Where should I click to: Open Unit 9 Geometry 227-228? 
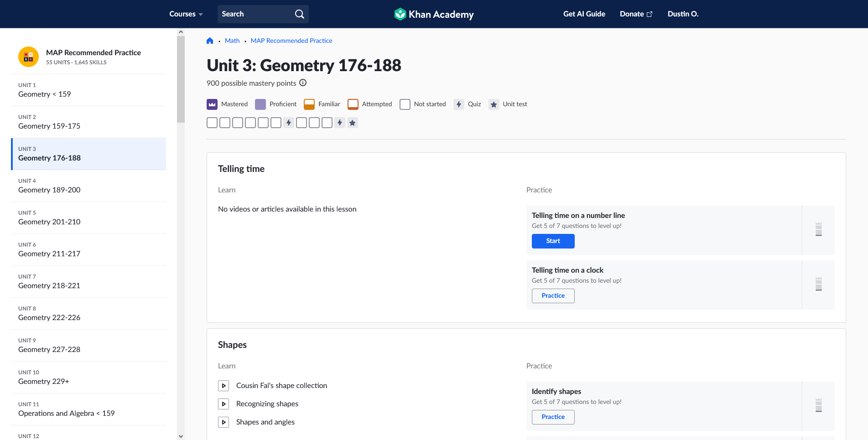(88, 346)
